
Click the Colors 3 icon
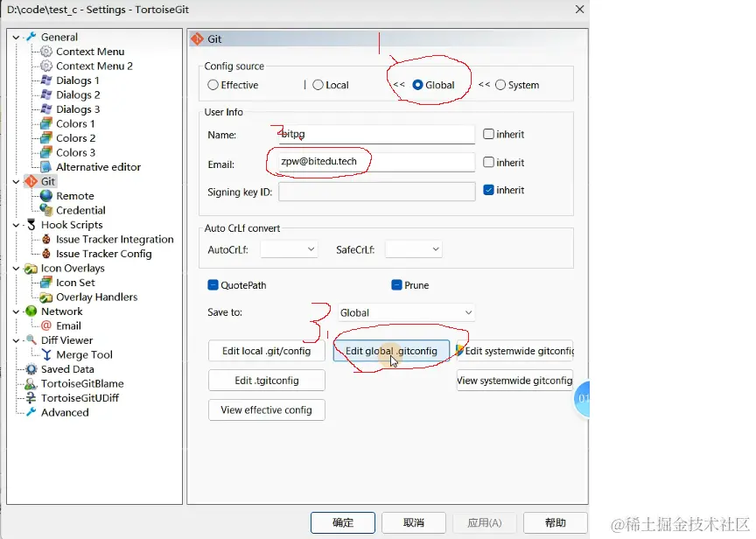(46, 152)
